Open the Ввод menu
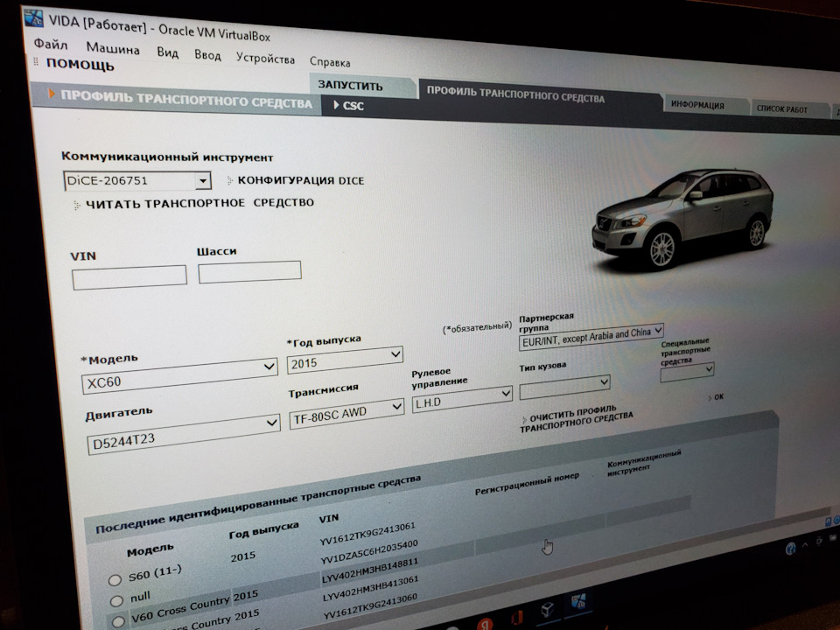This screenshot has width=840, height=630. pyautogui.click(x=207, y=55)
